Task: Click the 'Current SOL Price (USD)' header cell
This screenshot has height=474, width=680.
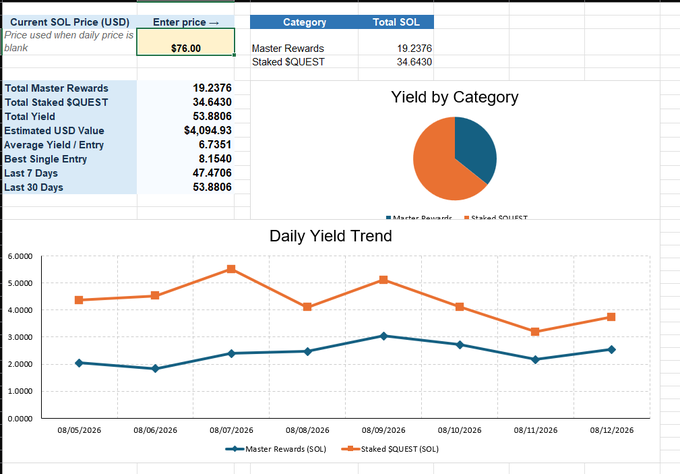Action: [x=70, y=22]
